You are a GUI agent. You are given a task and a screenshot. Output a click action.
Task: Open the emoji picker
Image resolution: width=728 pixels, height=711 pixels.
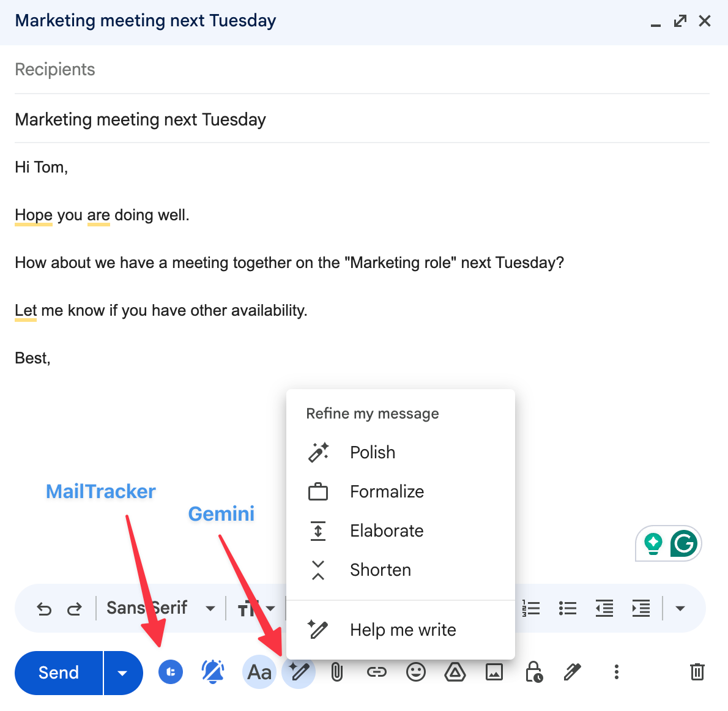[x=416, y=672]
